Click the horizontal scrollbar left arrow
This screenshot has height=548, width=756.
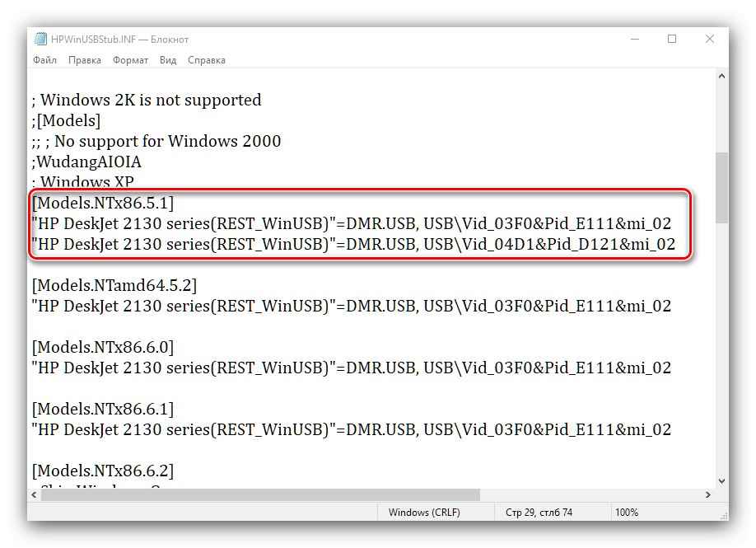coord(34,495)
